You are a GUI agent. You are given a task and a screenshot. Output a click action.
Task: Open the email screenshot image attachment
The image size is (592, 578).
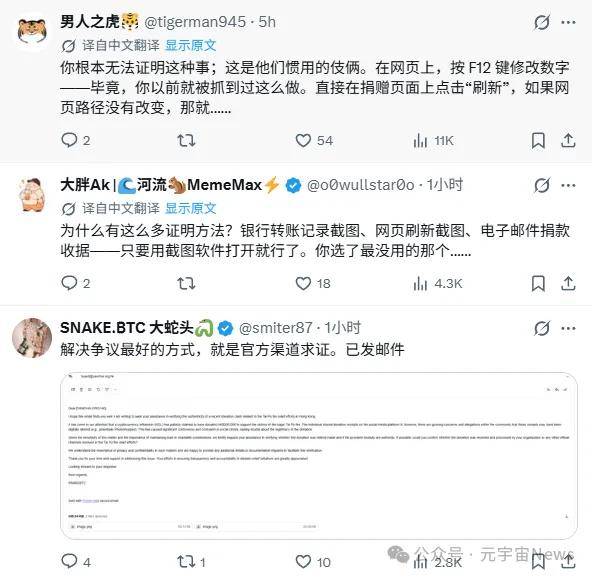click(x=319, y=456)
